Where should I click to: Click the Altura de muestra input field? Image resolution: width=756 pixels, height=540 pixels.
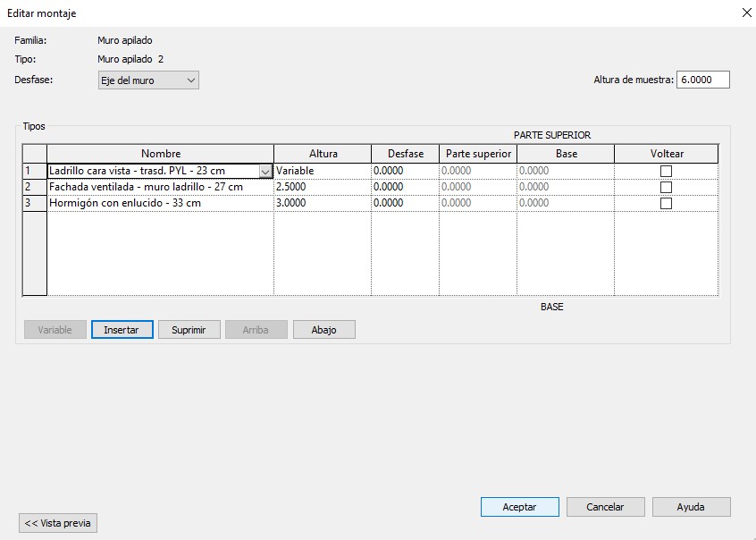pos(702,80)
